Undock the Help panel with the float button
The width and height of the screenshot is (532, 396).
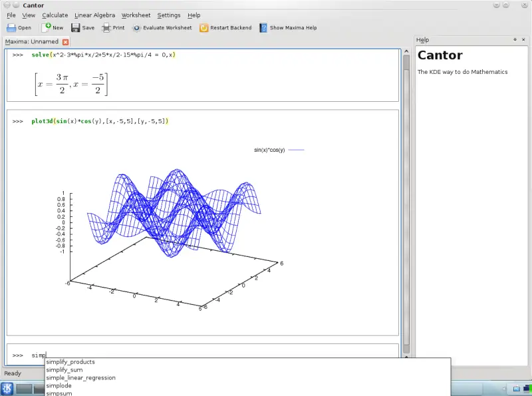pyautogui.click(x=515, y=40)
